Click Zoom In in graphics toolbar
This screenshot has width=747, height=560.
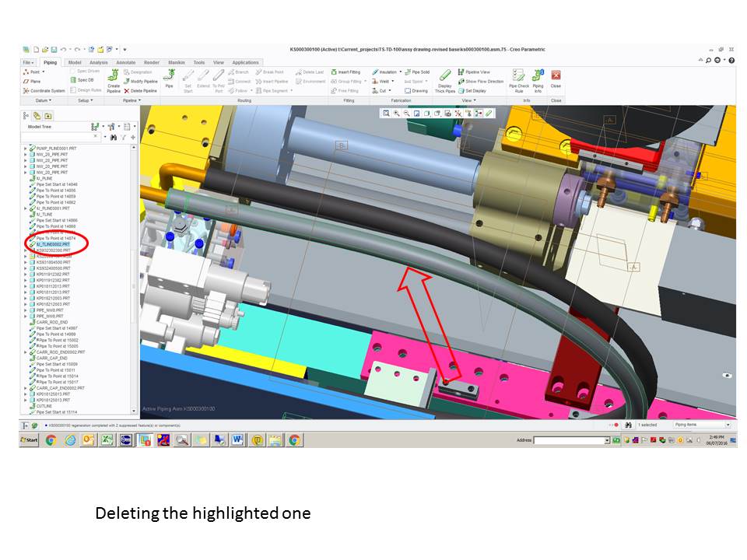coord(396,114)
